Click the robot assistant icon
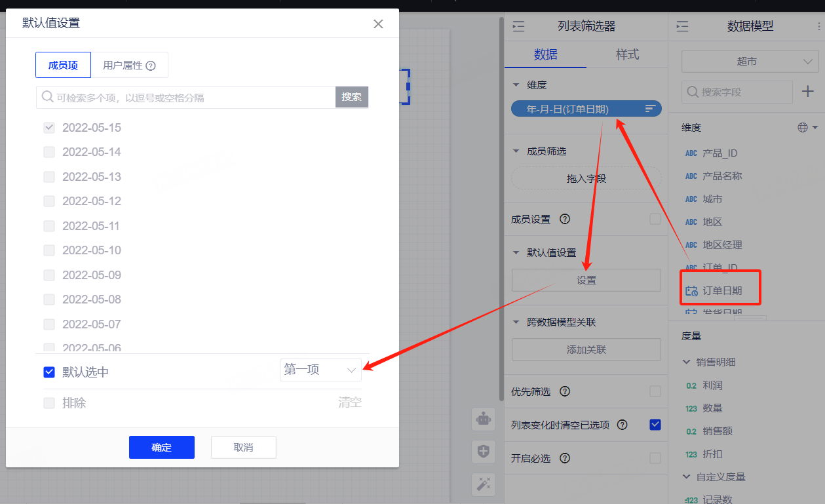 (483, 419)
